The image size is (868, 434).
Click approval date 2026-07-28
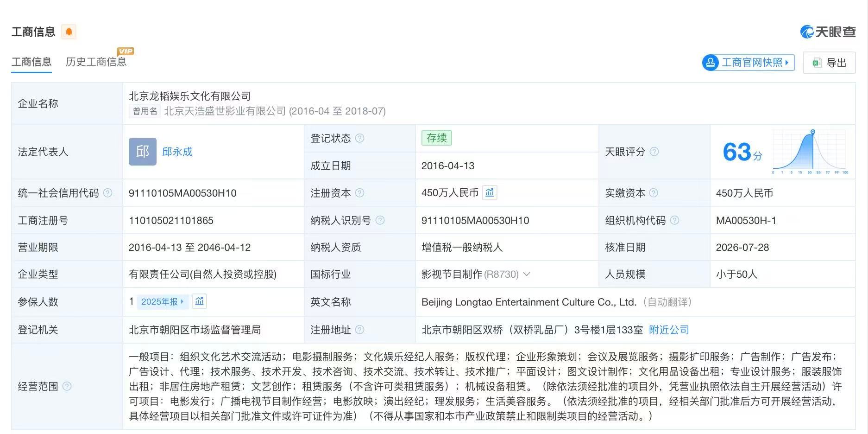coord(742,247)
